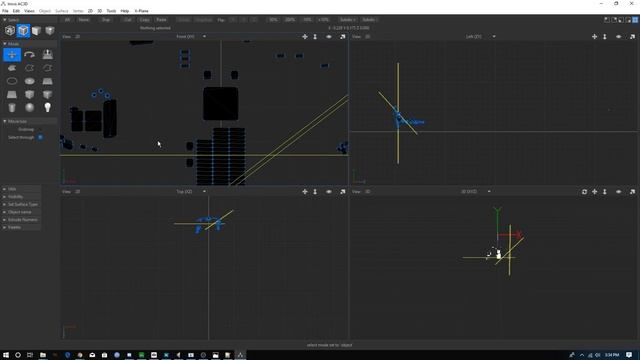This screenshot has width=640, height=360.
Task: Open Windows notification center icon
Action: pyautogui.click(x=629, y=355)
